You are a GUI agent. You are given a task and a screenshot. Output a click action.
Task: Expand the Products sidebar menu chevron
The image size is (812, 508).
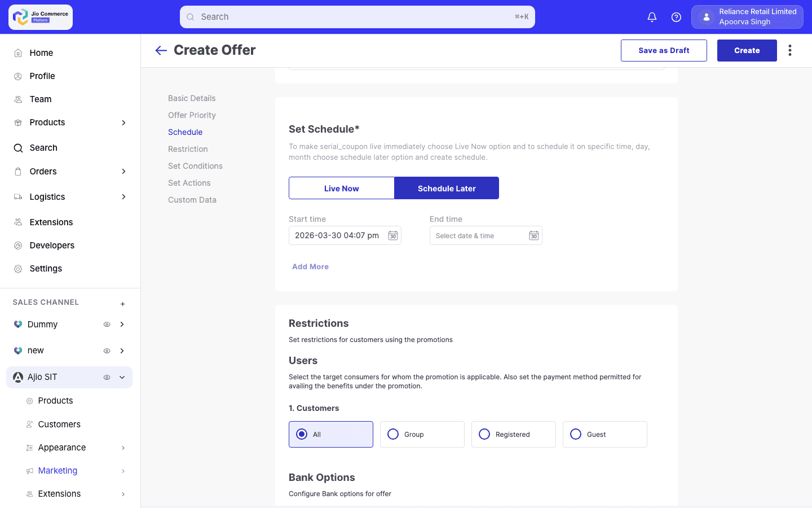[123, 122]
